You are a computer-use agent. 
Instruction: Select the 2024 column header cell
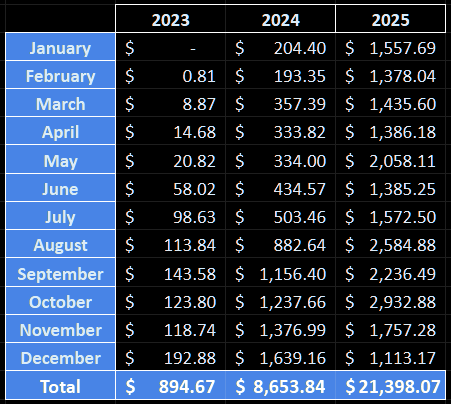coord(280,19)
